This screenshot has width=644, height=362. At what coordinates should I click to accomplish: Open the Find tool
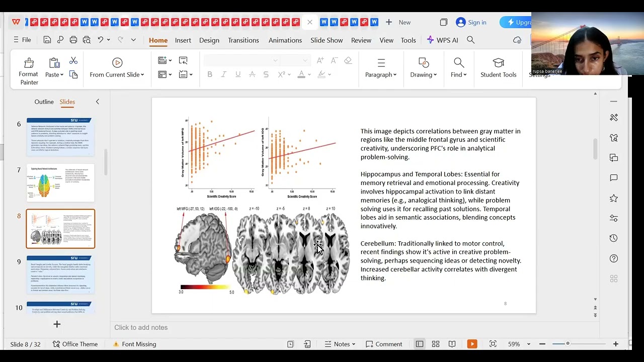[x=458, y=68]
